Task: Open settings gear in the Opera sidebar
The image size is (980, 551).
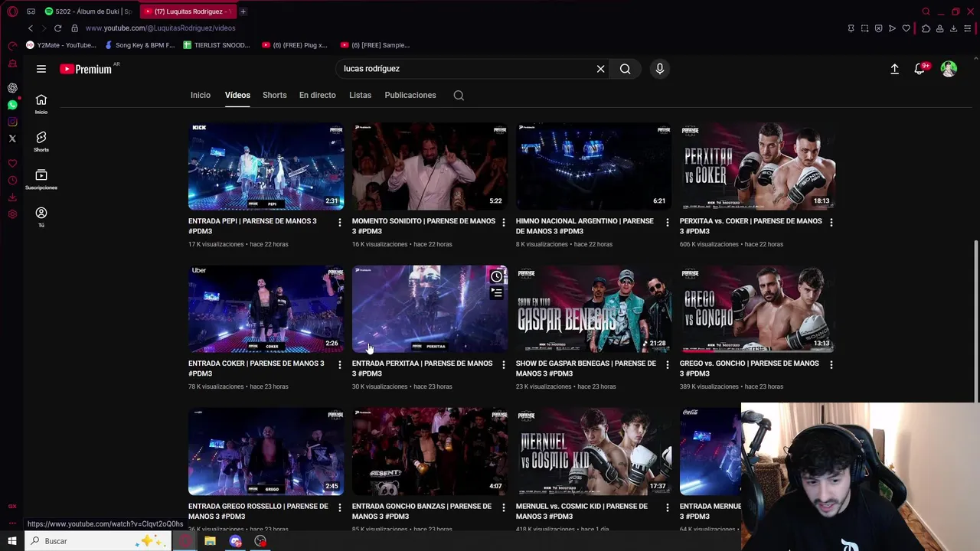Action: [x=12, y=214]
